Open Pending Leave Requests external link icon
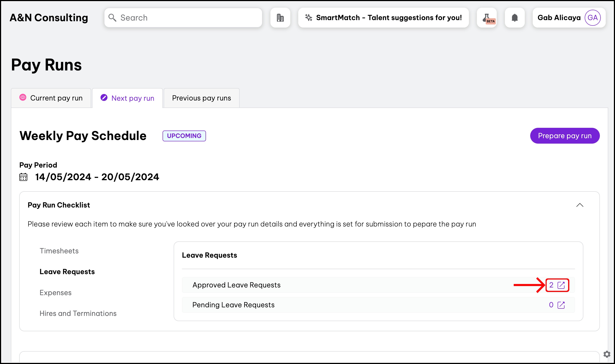615x364 pixels. point(561,305)
